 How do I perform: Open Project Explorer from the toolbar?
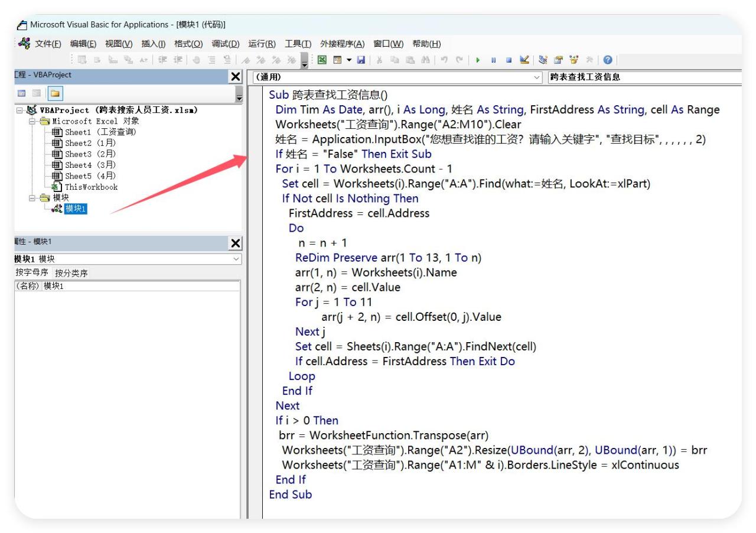point(543,60)
